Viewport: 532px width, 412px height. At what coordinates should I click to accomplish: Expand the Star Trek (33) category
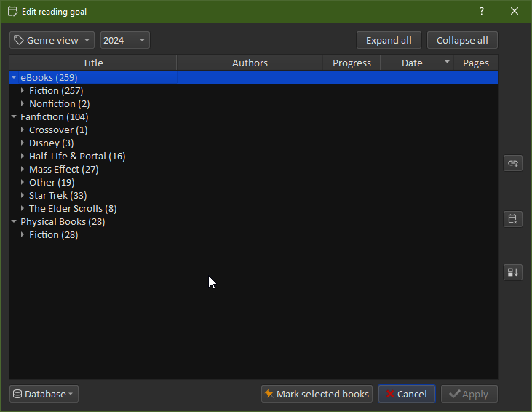pyautogui.click(x=23, y=195)
